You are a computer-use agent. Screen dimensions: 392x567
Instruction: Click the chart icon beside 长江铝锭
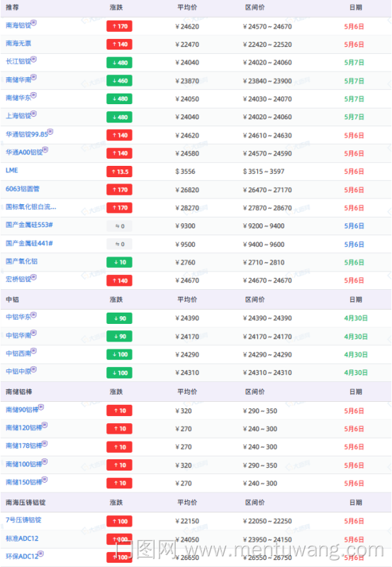[33, 59]
